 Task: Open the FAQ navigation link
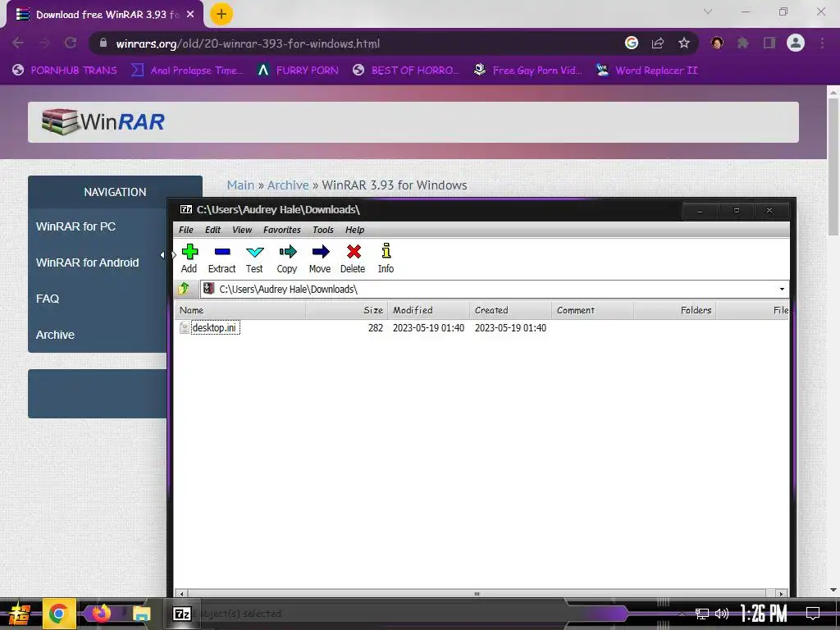coord(47,299)
